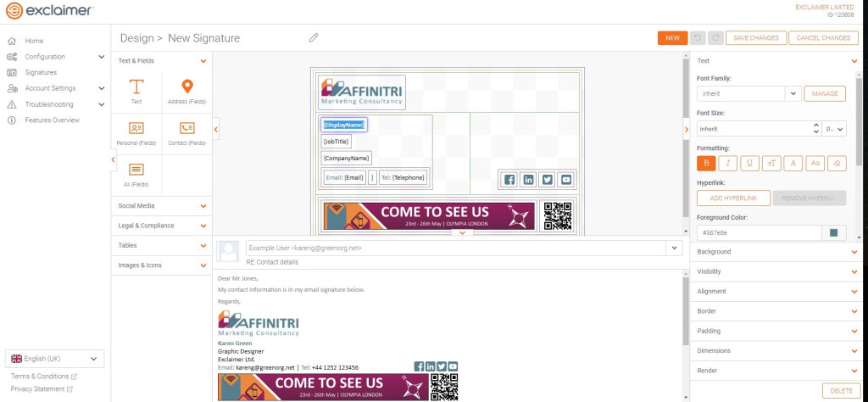The image size is (868, 402).
Task: Open the English (UK) language dropdown
Action: tap(54, 358)
